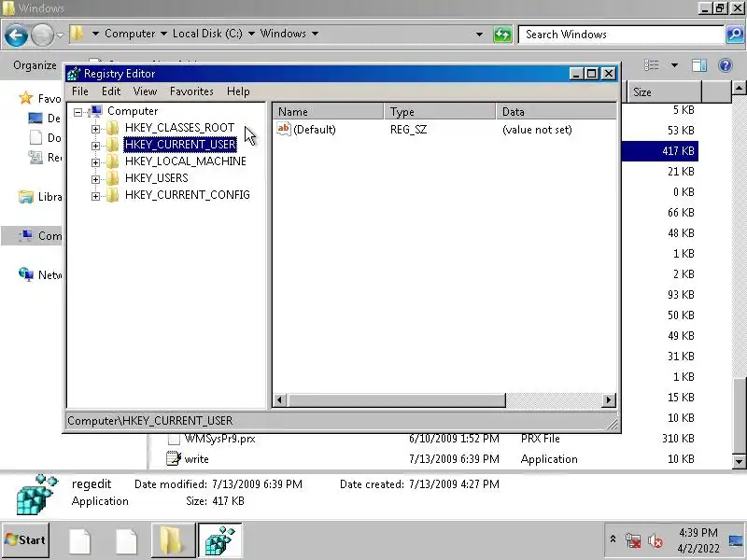747x560 pixels.
Task: Collapse the Computer root node
Action: pyautogui.click(x=78, y=112)
